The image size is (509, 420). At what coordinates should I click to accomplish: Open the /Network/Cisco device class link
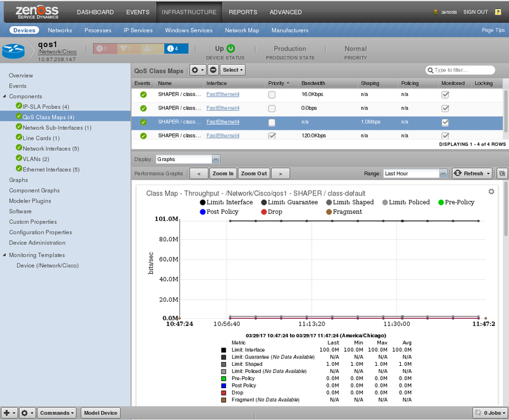pyautogui.click(x=57, y=52)
